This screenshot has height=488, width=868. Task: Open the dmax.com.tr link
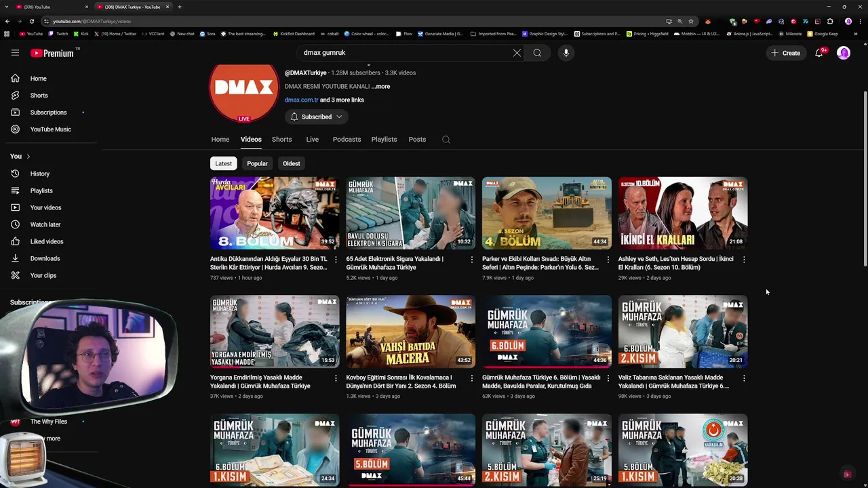301,100
